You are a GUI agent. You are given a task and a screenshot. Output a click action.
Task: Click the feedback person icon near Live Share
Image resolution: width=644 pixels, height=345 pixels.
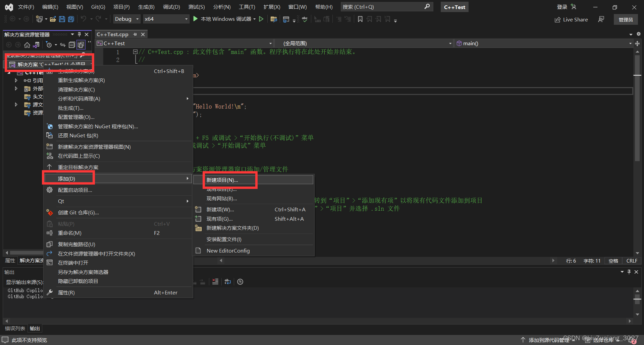(x=601, y=19)
